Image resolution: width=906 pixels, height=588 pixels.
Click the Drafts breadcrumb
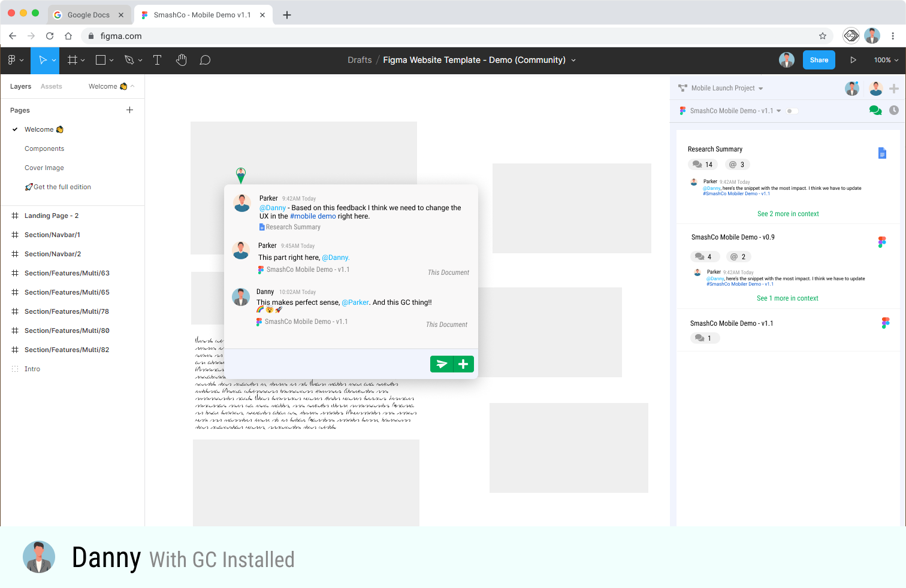point(360,60)
